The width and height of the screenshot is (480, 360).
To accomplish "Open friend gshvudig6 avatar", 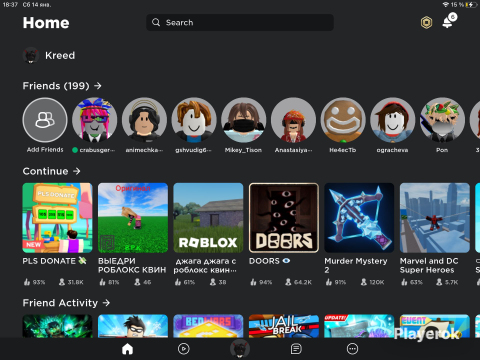I will click(x=194, y=120).
